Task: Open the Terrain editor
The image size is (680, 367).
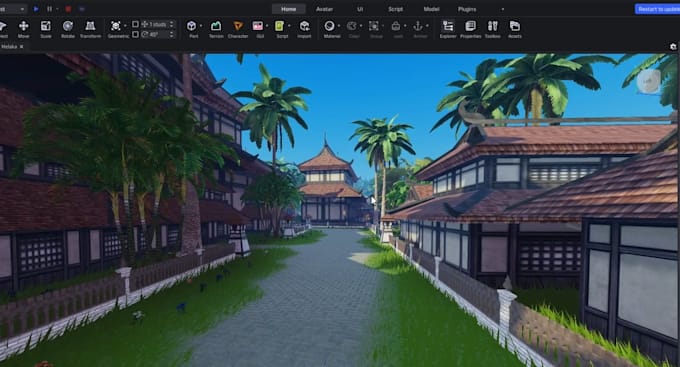Action: point(216,29)
